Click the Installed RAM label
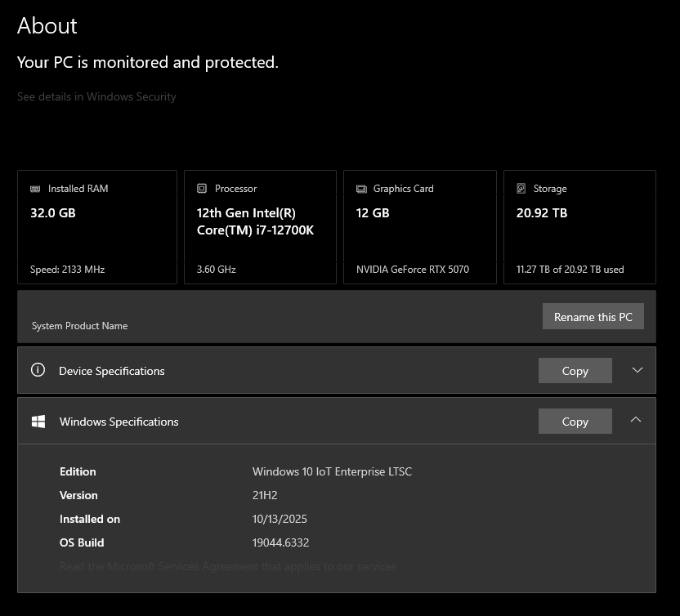The width and height of the screenshot is (680, 616). click(78, 189)
